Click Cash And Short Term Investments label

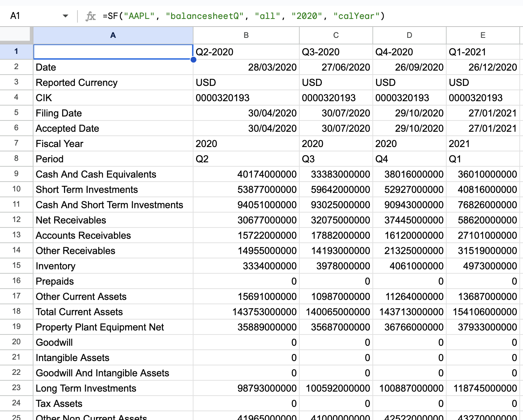[113, 205]
